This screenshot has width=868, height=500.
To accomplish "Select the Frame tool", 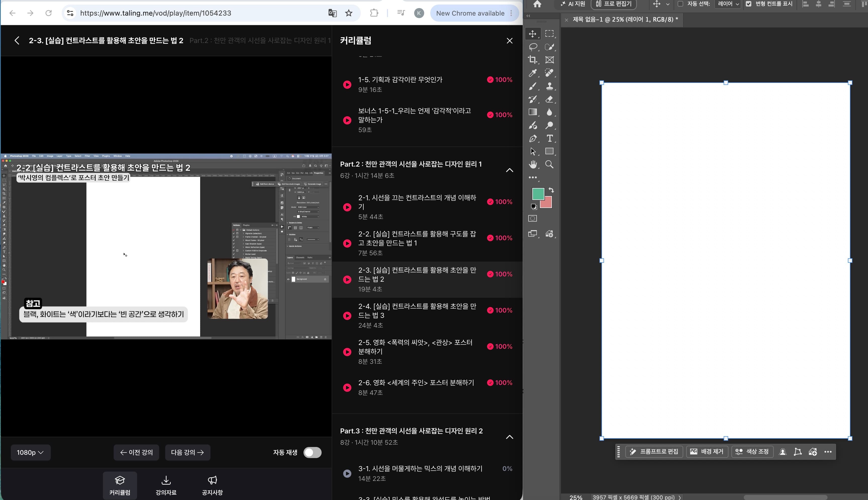I will pos(549,60).
